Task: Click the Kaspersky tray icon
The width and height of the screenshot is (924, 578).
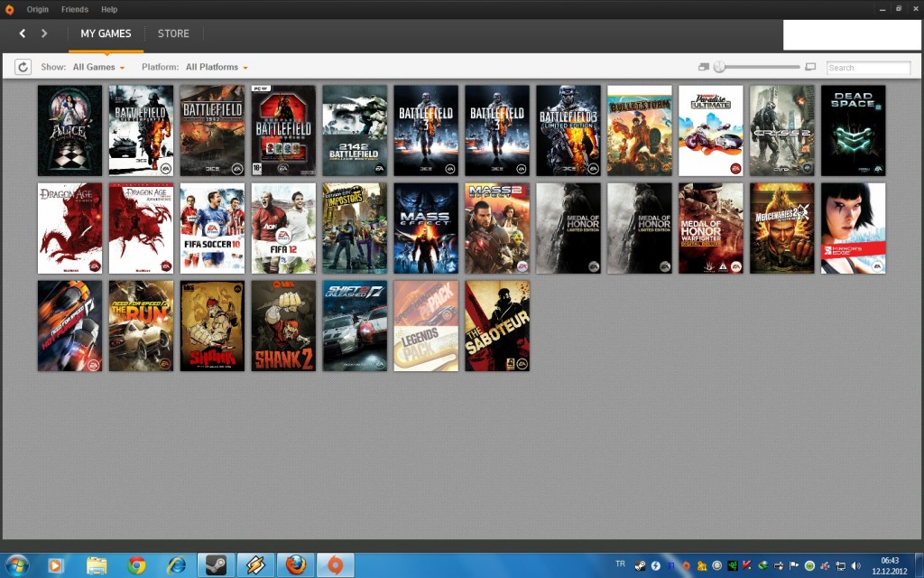Action: [x=748, y=566]
